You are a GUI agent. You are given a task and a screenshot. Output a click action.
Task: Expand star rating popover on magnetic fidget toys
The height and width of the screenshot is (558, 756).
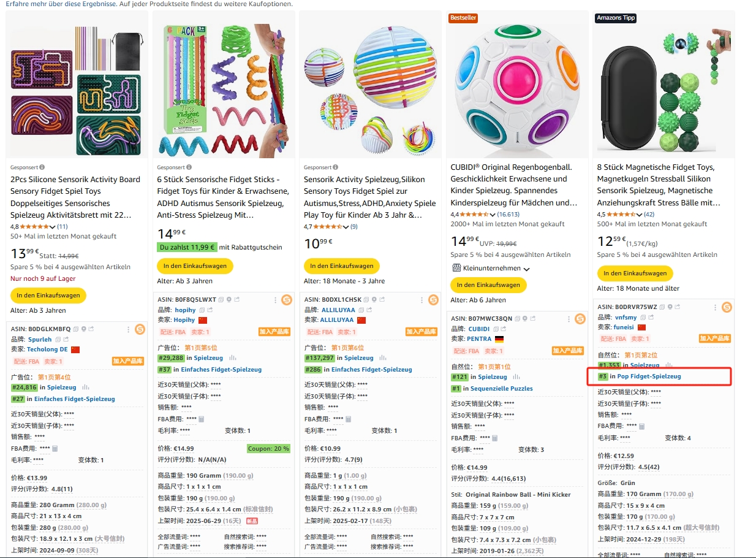coord(640,215)
